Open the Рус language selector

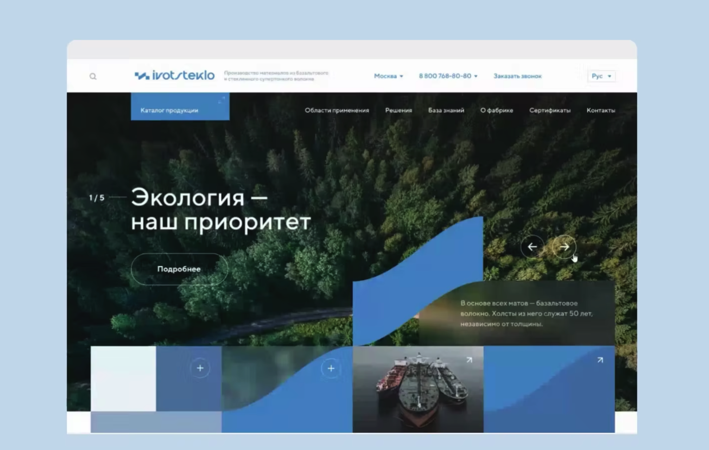click(x=601, y=76)
